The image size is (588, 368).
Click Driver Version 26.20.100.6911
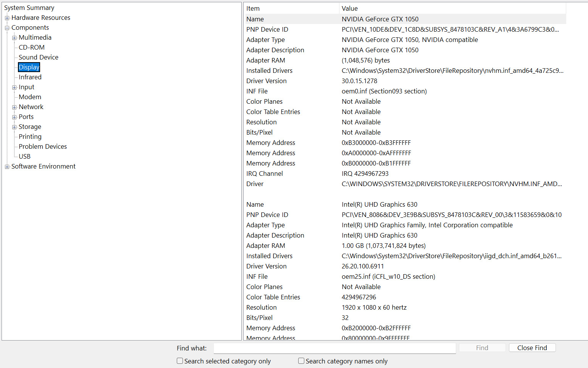point(363,266)
